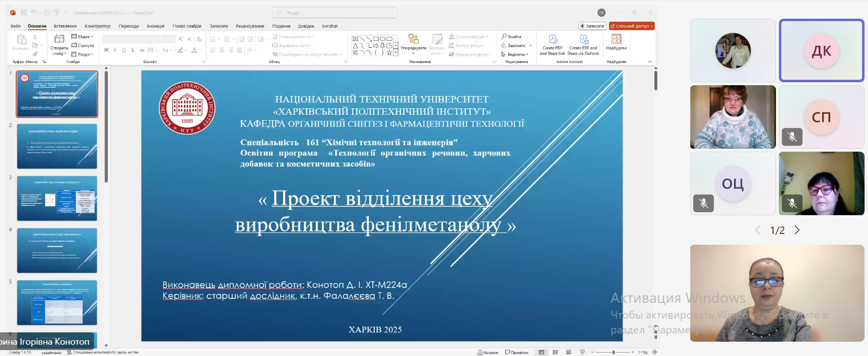This screenshot has height=356, width=868.
Task: Start slideshow from status bar icon
Action: coord(582,352)
